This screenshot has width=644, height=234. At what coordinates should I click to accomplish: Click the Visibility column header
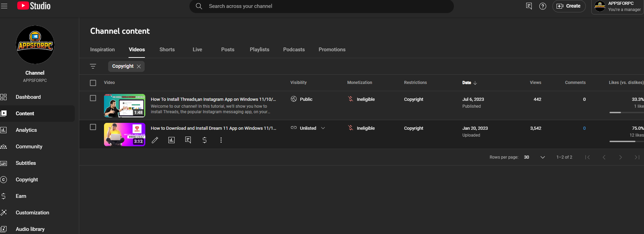pos(298,83)
